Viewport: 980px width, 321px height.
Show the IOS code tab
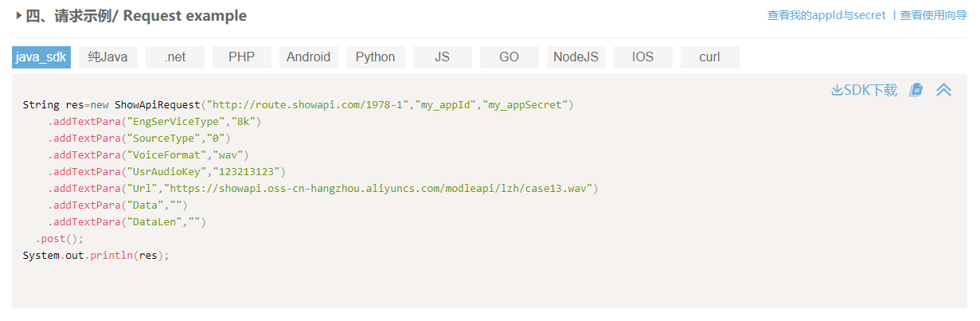click(643, 57)
